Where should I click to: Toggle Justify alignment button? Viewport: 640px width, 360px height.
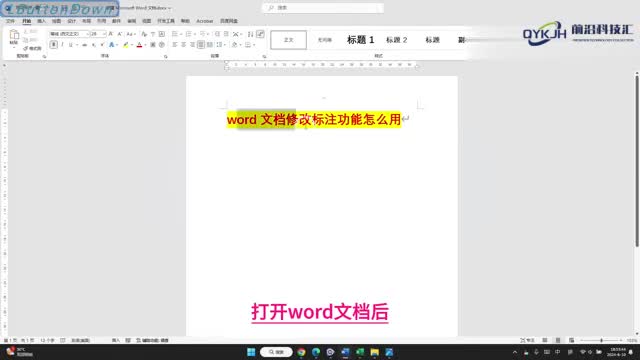201,45
